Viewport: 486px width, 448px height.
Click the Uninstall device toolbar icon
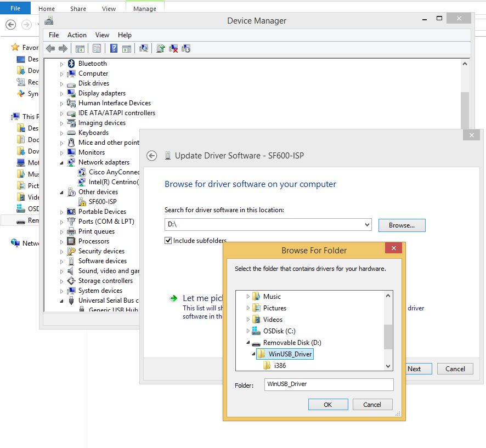tap(173, 48)
